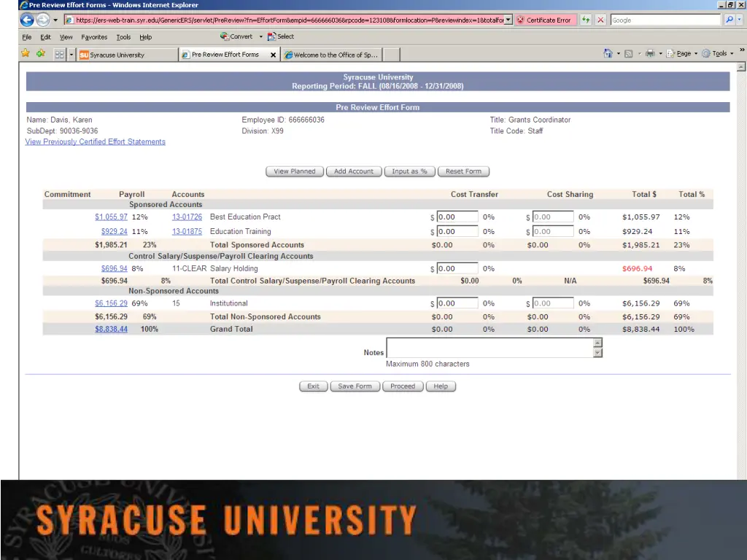Expand the address bar history dropdown
The image size is (747, 560).
[x=508, y=20]
